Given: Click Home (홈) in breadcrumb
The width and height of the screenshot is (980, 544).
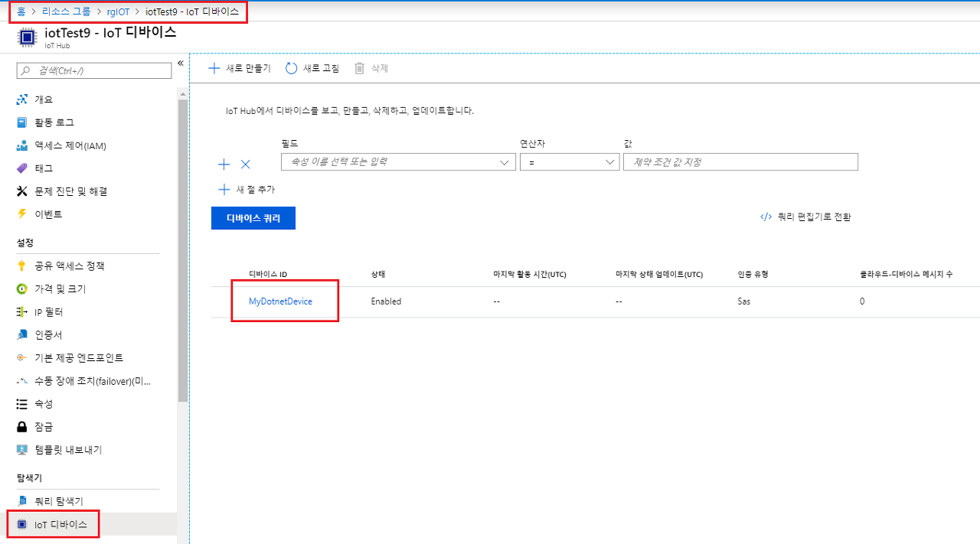Looking at the screenshot, I should pyautogui.click(x=21, y=11).
